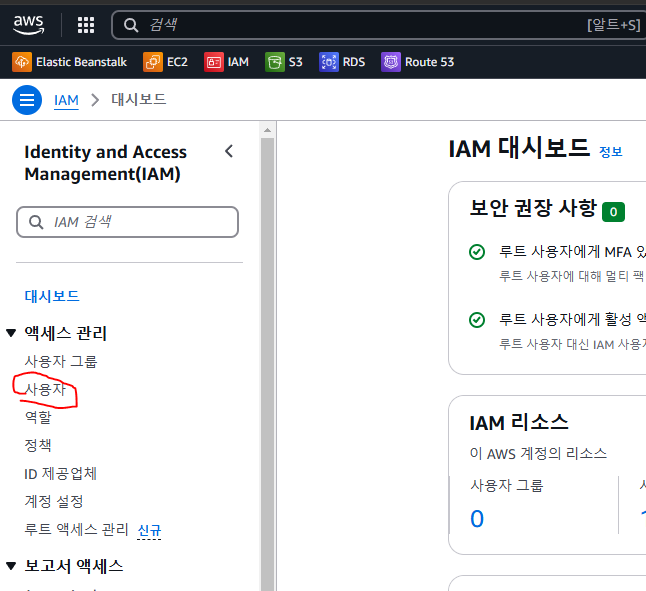Click inside the IAM 검색 field
646x591 pixels.
(x=127, y=222)
